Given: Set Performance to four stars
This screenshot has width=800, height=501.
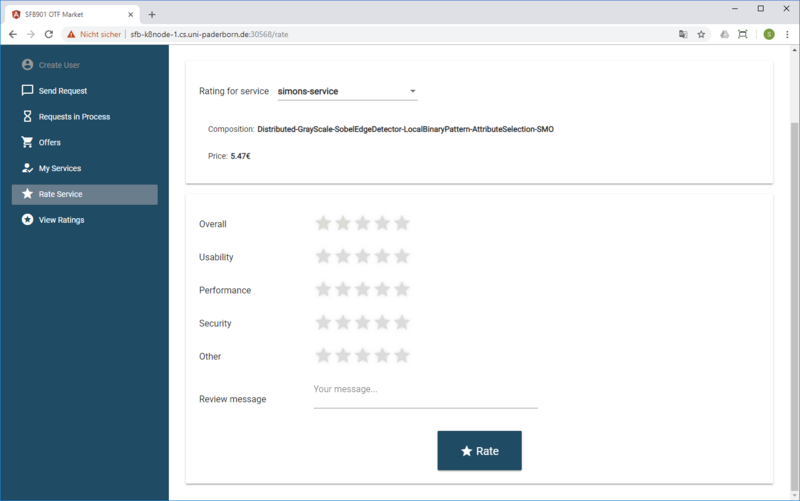Looking at the screenshot, I should coord(382,289).
